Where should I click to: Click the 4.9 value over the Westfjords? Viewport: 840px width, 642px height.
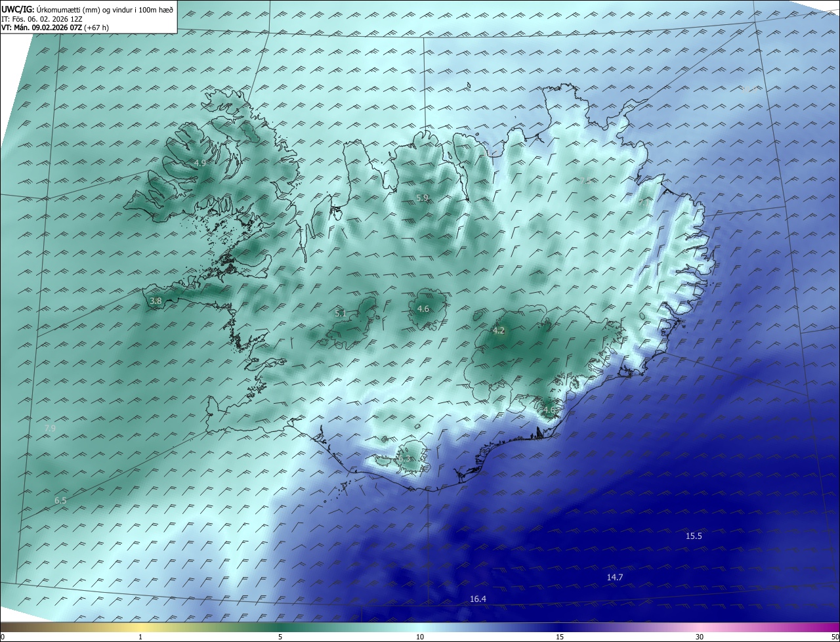pyautogui.click(x=200, y=163)
